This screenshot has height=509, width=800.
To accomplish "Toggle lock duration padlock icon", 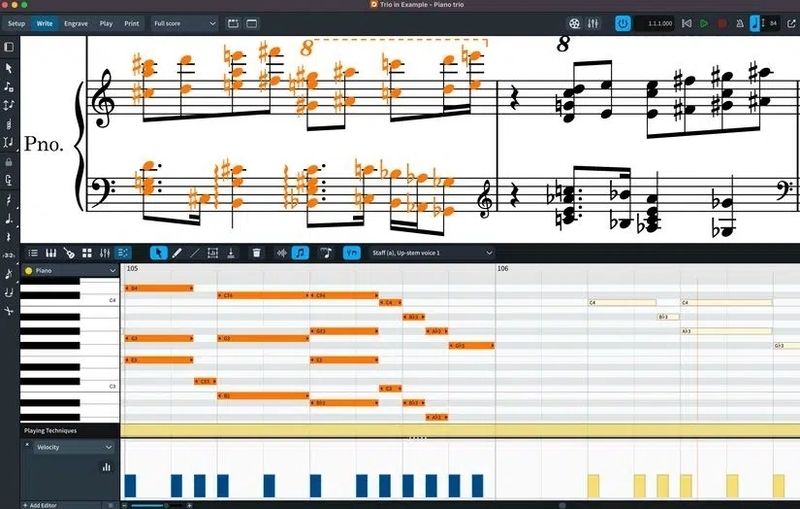I will pos(9,162).
